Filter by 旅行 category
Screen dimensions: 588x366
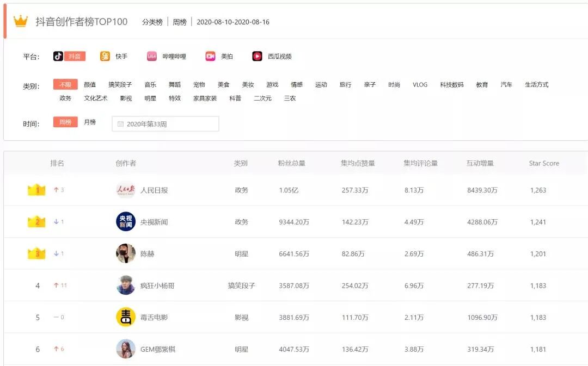tap(345, 85)
